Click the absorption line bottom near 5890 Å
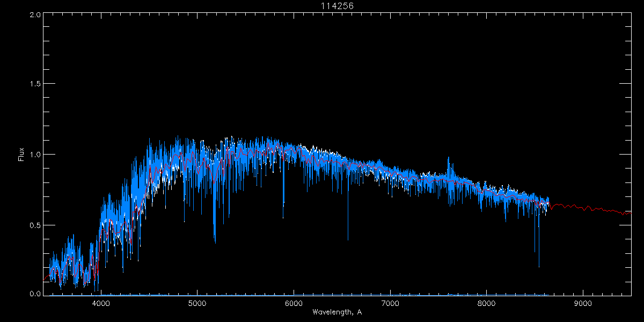This screenshot has width=644, height=322. [283, 216]
